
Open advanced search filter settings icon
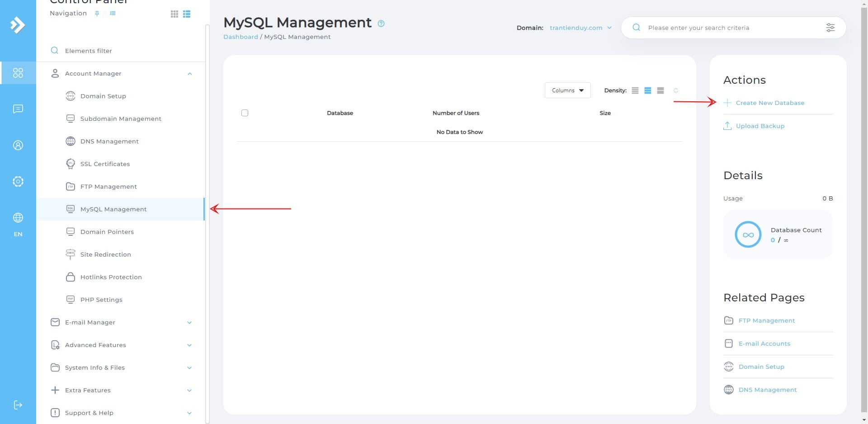pos(830,28)
